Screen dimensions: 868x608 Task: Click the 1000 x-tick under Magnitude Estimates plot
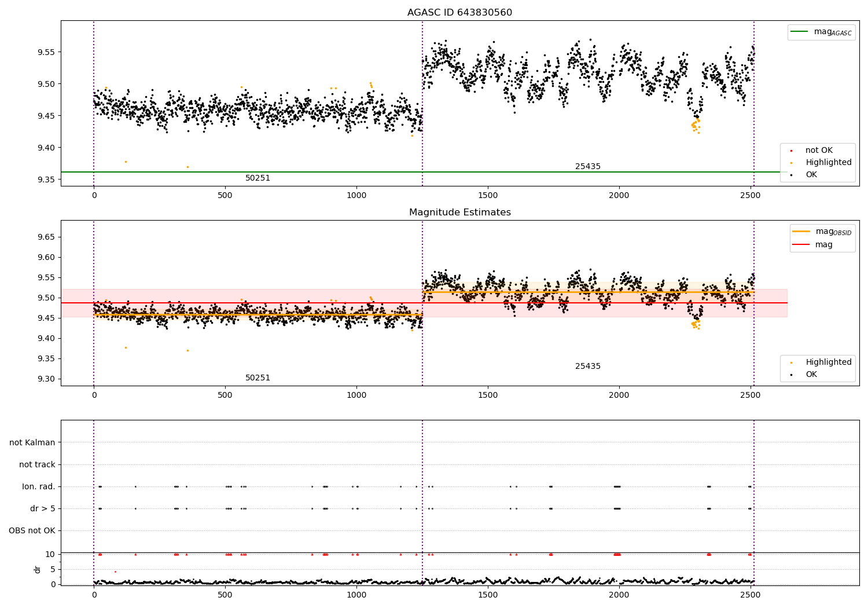356,395
